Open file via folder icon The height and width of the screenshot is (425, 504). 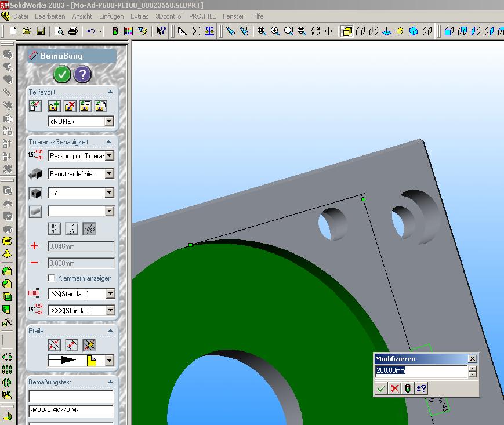click(x=27, y=31)
